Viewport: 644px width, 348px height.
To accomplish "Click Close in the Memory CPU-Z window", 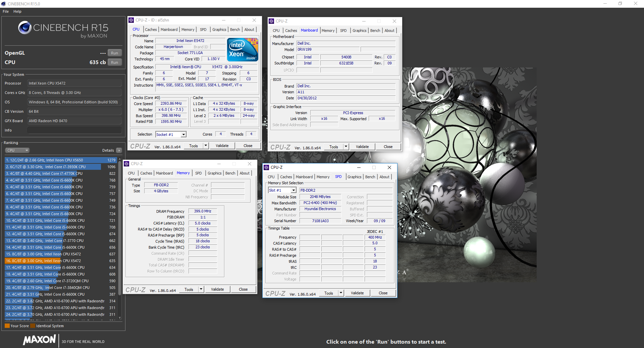I will click(243, 289).
